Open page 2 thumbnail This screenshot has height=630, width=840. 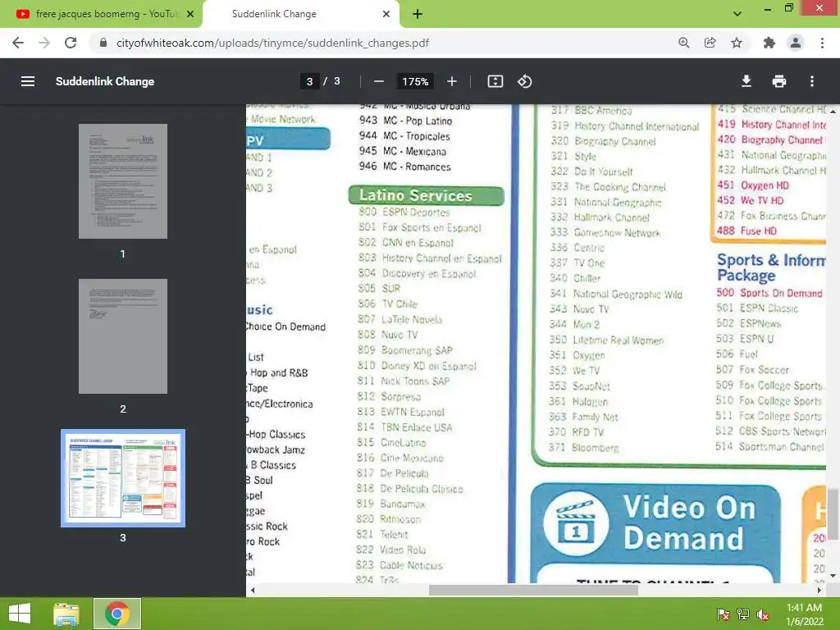[x=123, y=336]
